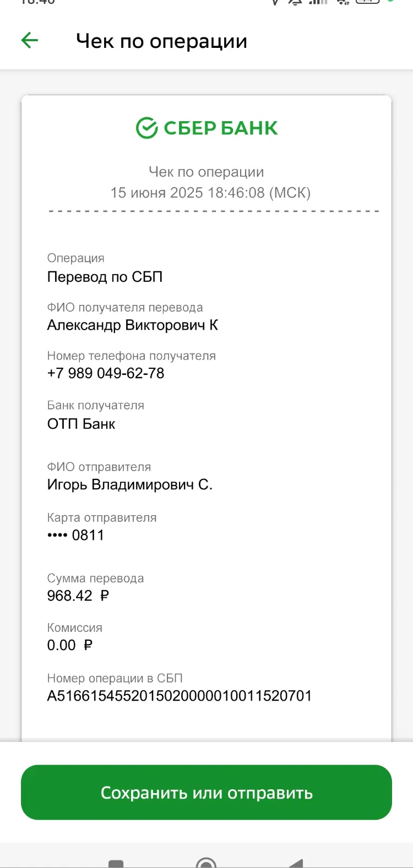Click the ruble sign next to 968.42
The image size is (413, 868).
105,596
